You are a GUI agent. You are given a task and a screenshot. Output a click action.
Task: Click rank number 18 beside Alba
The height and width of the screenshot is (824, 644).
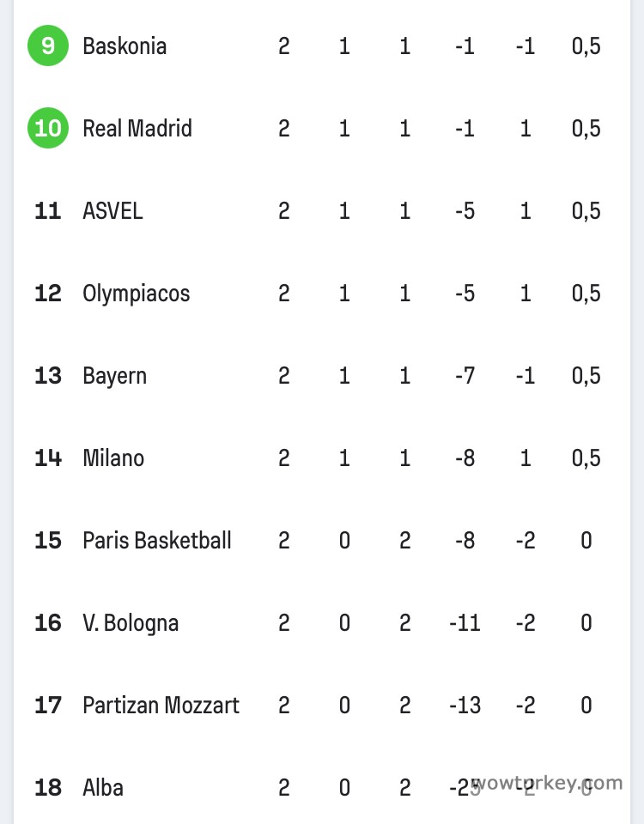point(48,787)
